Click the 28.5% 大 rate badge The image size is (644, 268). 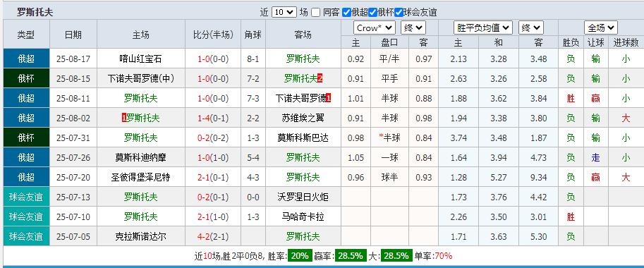pyautogui.click(x=396, y=256)
